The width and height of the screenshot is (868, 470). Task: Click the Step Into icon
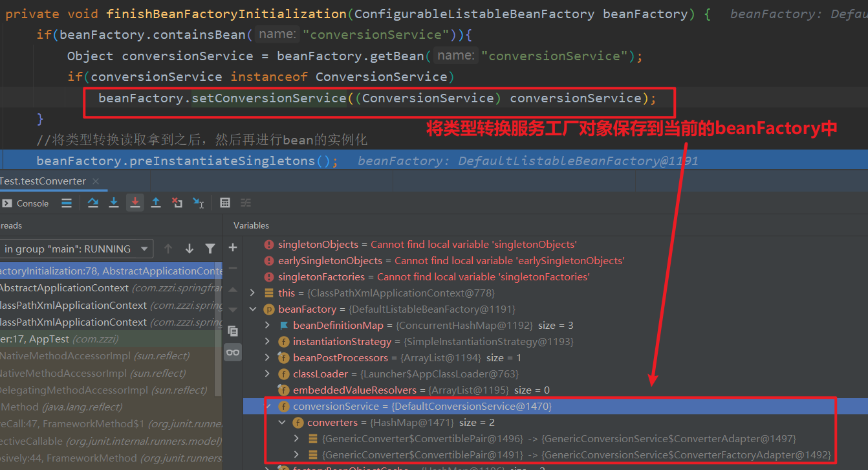click(x=114, y=203)
